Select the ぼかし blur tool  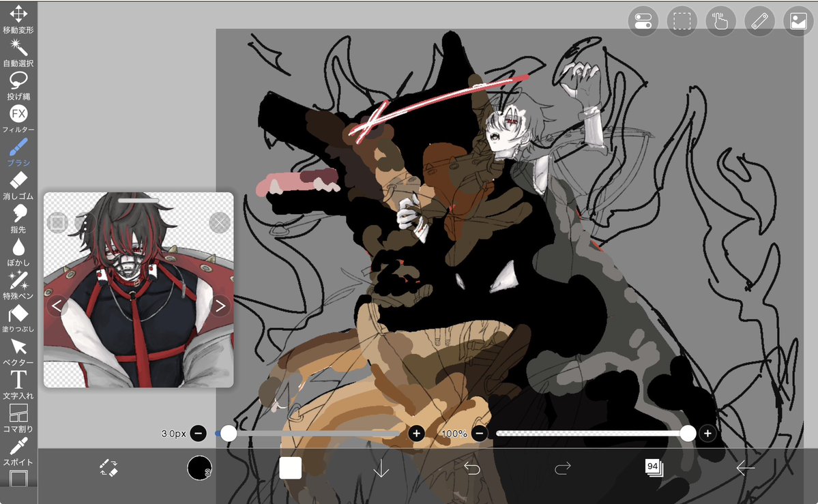coord(18,252)
